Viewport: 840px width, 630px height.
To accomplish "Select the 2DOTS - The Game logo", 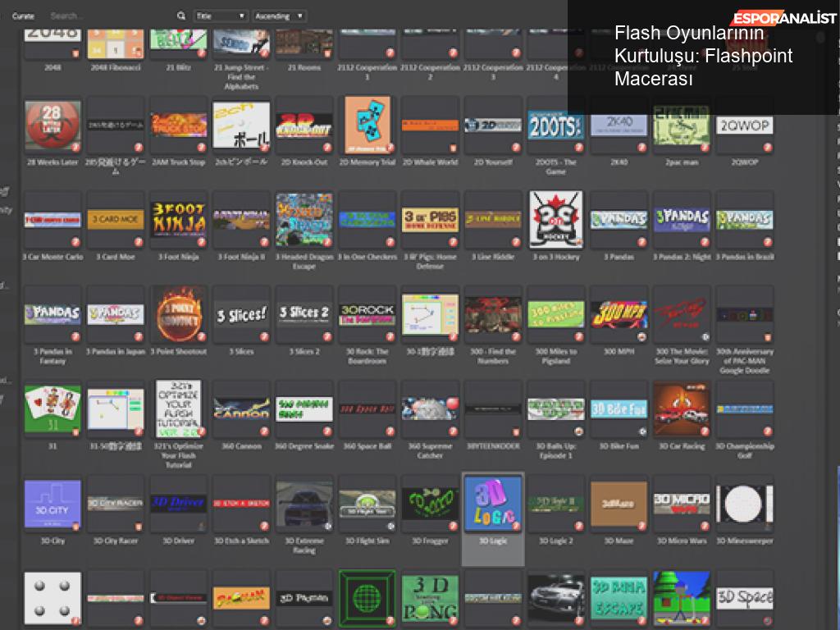I will click(556, 126).
